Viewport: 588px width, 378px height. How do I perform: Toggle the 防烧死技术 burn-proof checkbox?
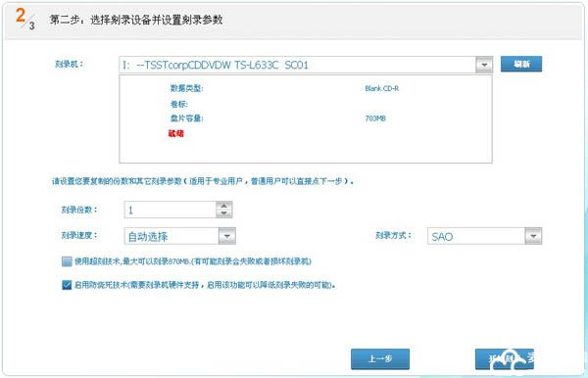coord(67,285)
